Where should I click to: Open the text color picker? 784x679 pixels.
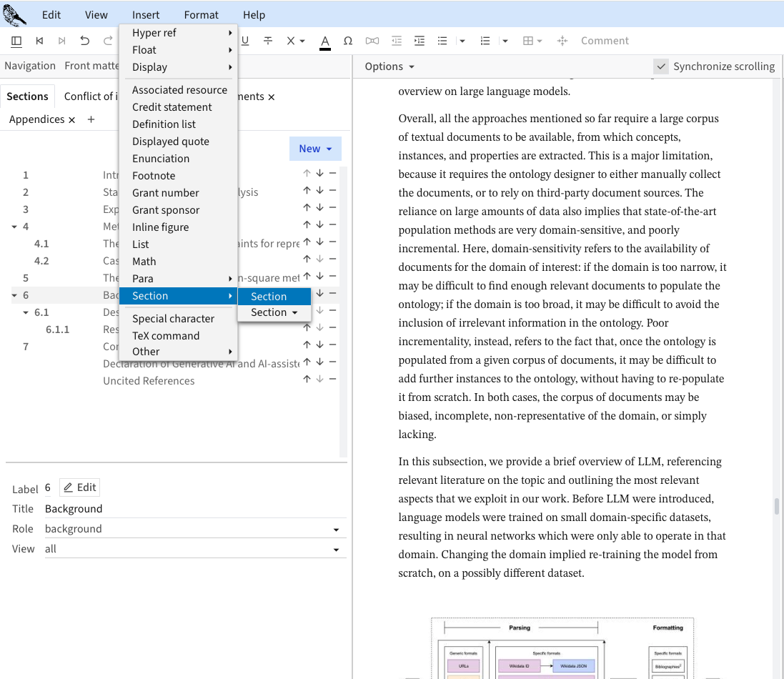click(x=325, y=41)
